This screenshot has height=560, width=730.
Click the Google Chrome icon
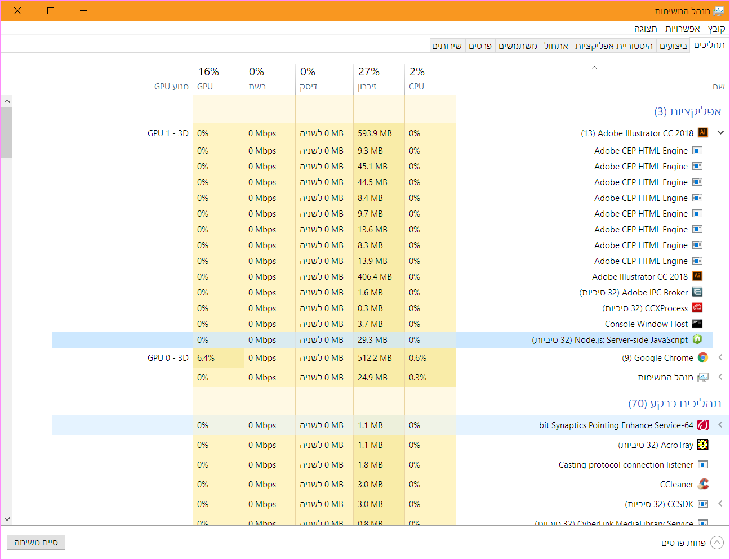point(702,357)
